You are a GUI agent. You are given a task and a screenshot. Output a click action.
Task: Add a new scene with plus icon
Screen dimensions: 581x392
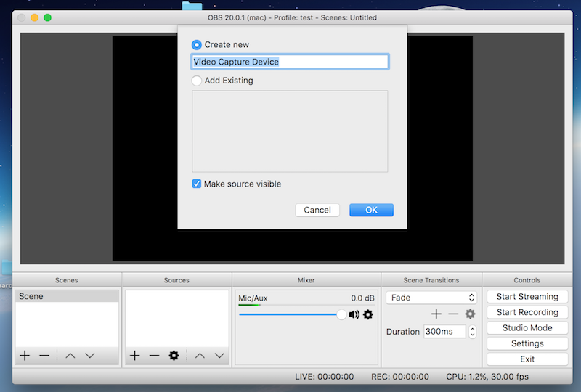(x=25, y=356)
